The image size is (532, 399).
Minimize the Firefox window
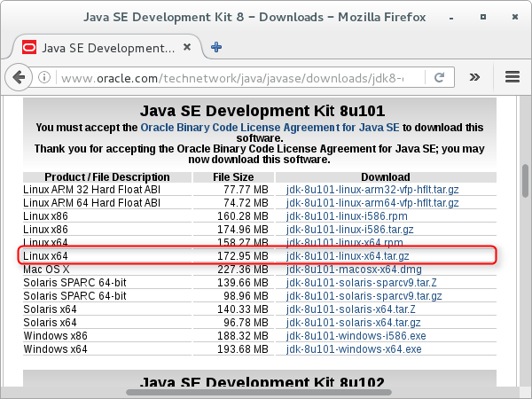(x=451, y=18)
